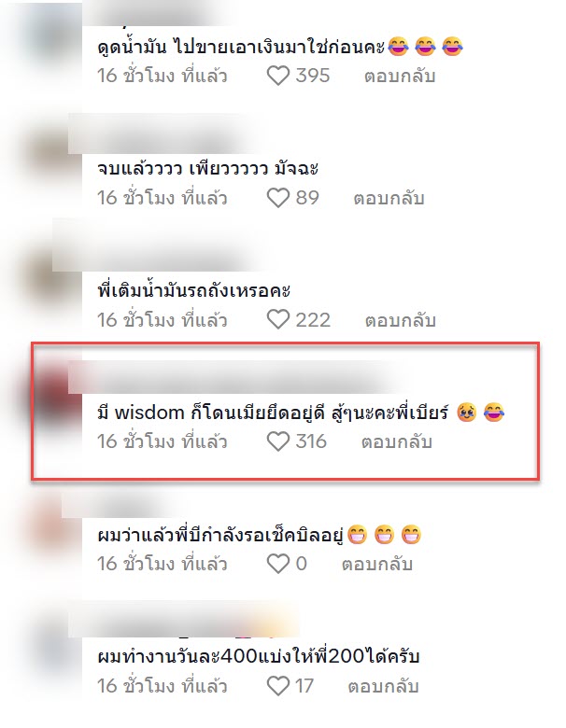Reply to the 17-like comment via ตอบกลับ
The image size is (566, 728).
pos(383,686)
